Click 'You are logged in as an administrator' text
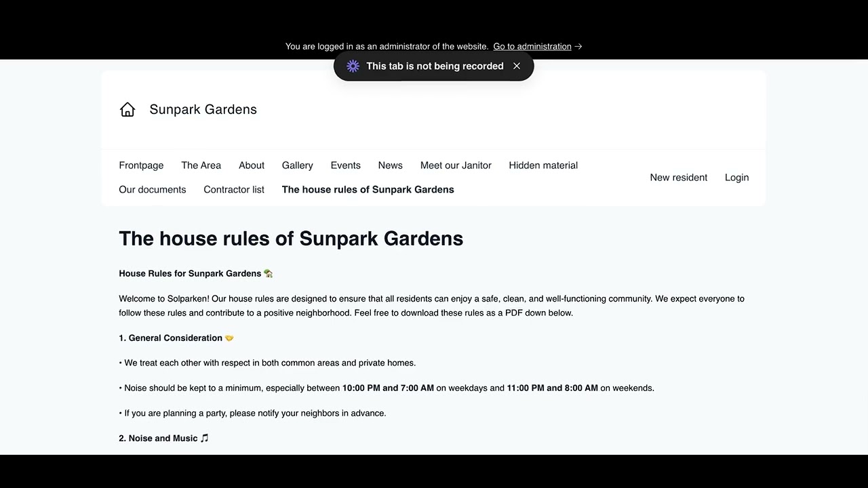This screenshot has width=868, height=488. coord(387,47)
